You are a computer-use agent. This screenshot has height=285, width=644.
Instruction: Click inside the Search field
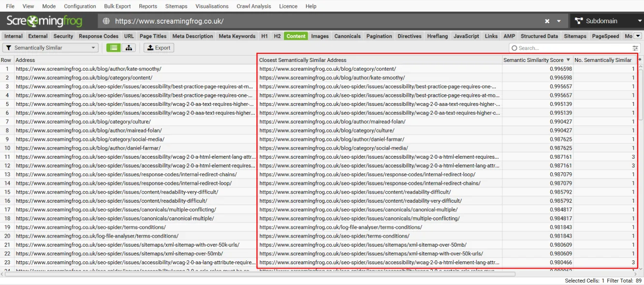tap(556, 47)
